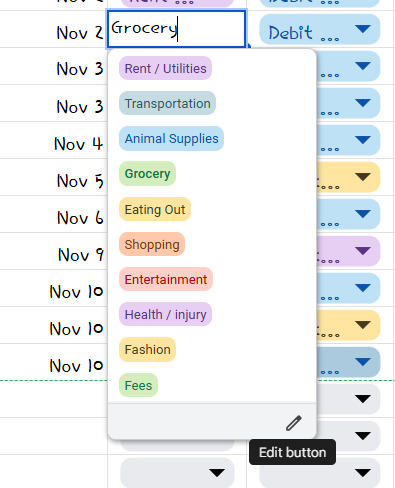395x488 pixels.
Task: Pick the Fees option
Action: [138, 385]
